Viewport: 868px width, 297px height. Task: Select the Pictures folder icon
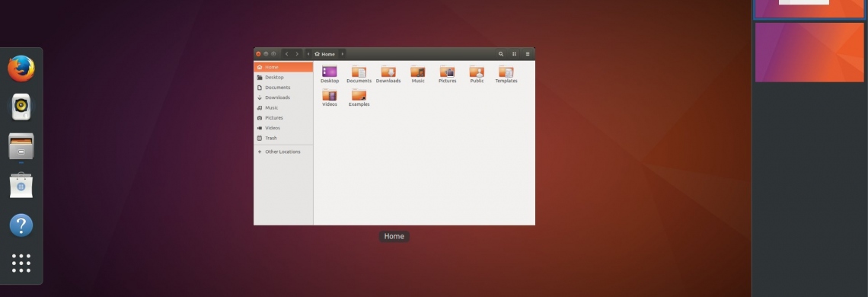click(447, 75)
